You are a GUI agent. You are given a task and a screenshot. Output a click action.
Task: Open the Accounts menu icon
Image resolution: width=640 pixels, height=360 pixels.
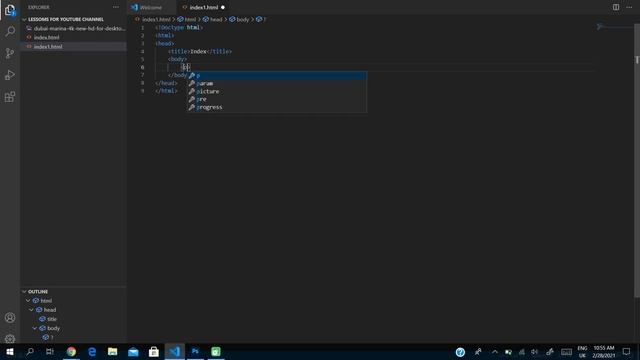click(10, 318)
